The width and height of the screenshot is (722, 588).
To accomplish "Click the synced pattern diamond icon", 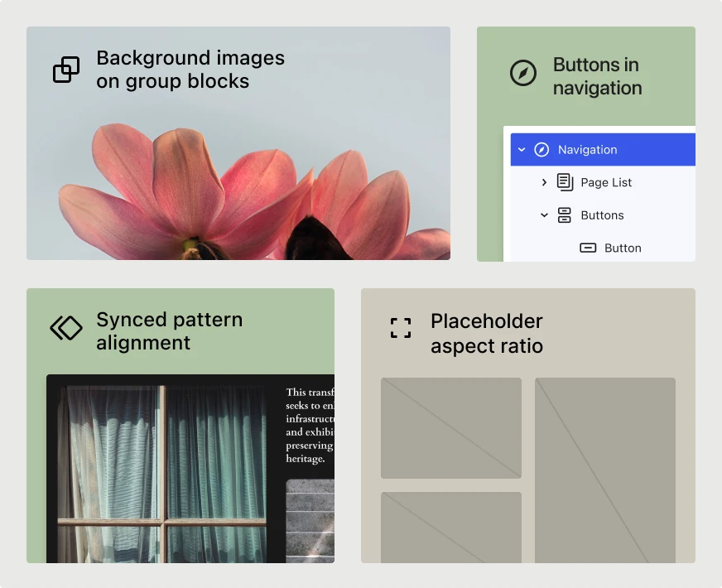I will (x=66, y=328).
